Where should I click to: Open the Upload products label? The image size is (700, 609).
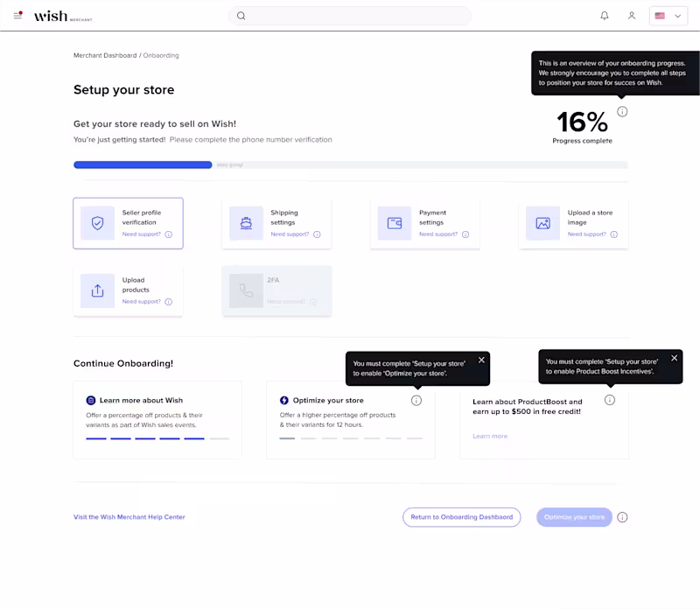(136, 285)
